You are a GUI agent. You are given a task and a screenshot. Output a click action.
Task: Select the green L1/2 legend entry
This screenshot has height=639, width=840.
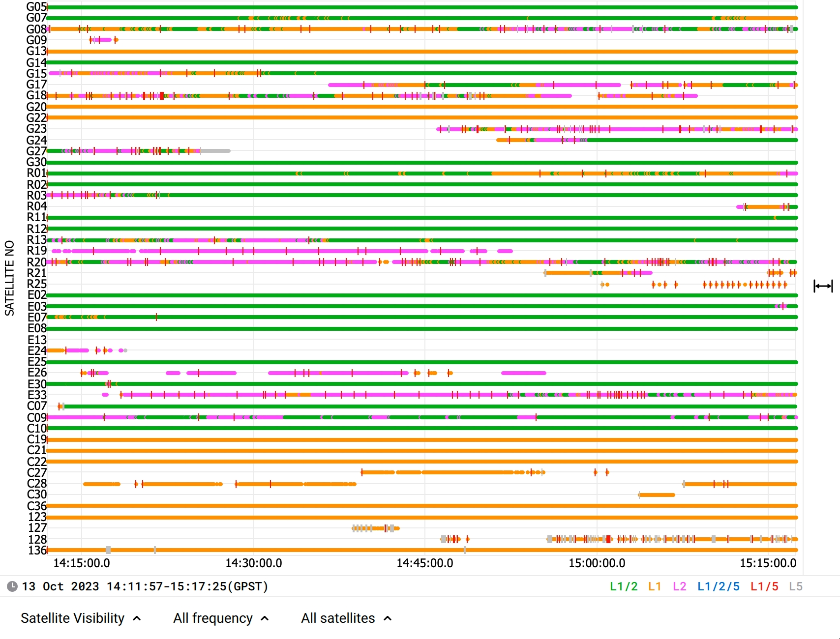pos(623,586)
